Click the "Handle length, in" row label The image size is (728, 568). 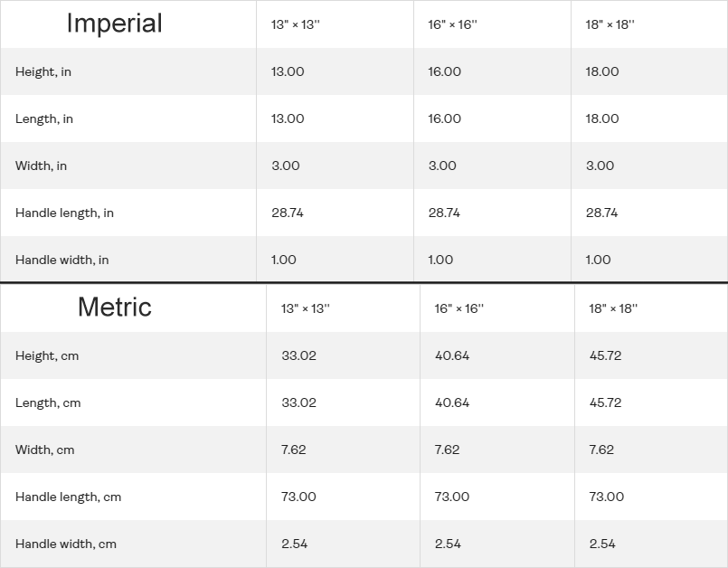coord(64,213)
